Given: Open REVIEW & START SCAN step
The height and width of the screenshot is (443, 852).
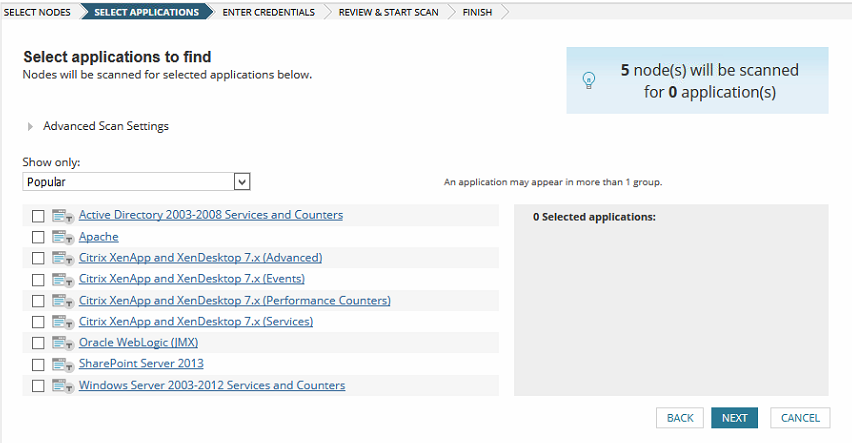Looking at the screenshot, I should 389,12.
